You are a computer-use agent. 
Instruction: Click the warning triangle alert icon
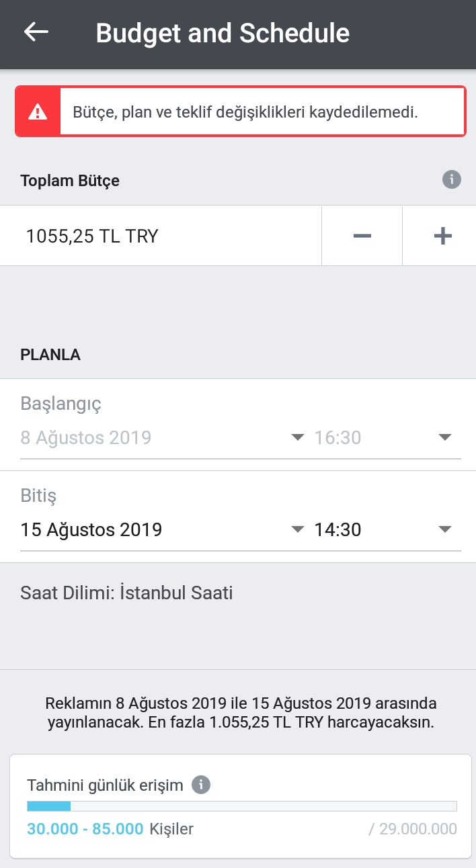click(x=38, y=112)
